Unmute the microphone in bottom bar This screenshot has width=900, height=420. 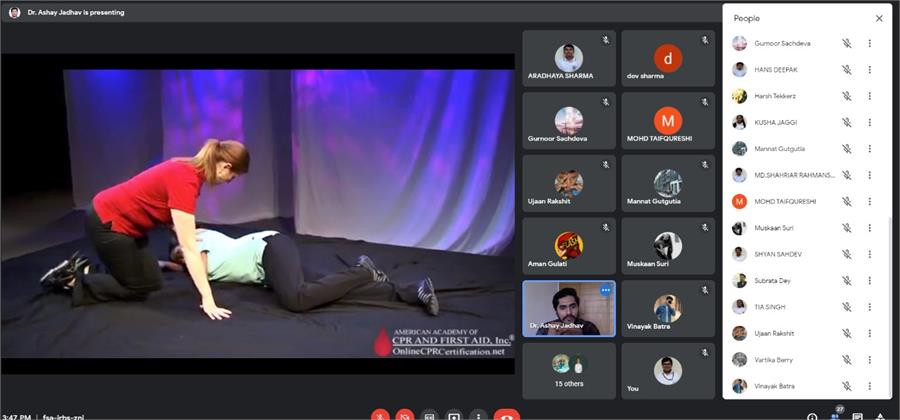(x=380, y=415)
